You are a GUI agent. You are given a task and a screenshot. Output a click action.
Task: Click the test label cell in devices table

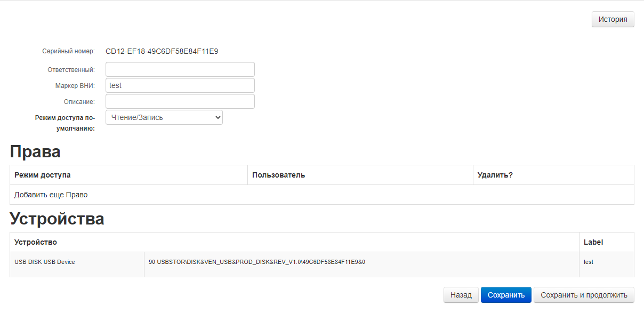click(589, 262)
